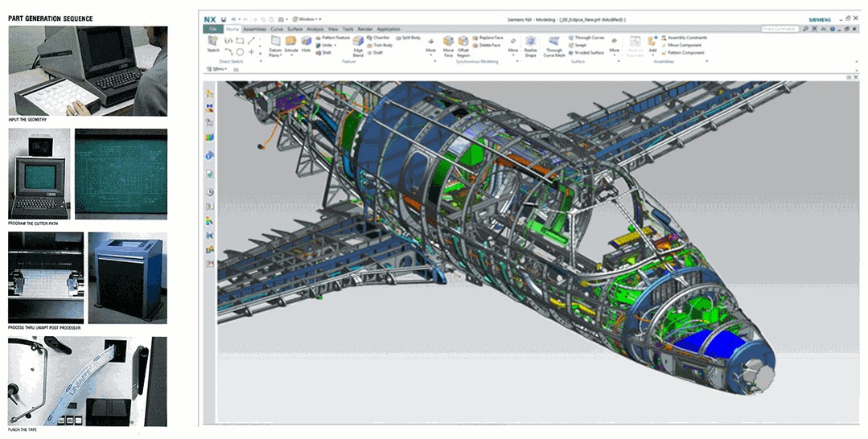Switch to the Assemblies ribbon tab
The image size is (868, 439).
255,29
